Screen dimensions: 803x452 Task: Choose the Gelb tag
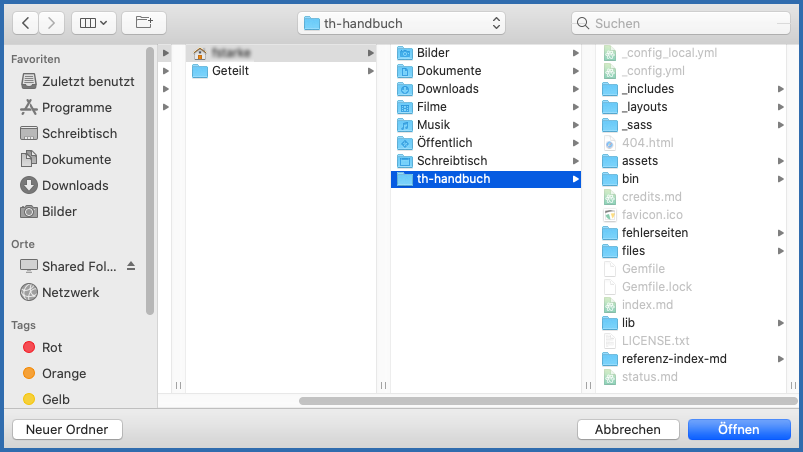pos(46,399)
